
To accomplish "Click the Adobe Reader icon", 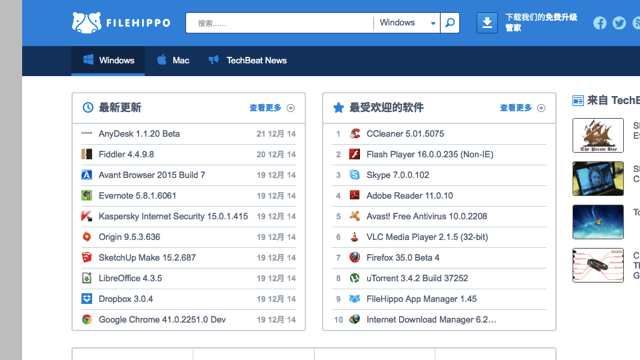I will pos(355,196).
